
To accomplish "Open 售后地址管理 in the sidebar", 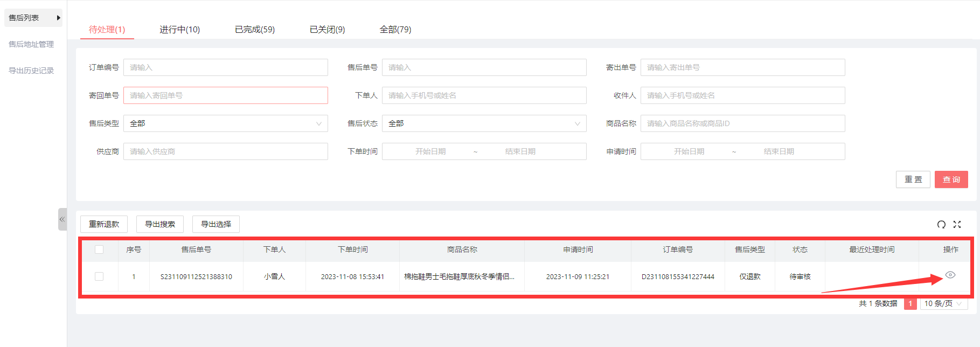I will [31, 44].
